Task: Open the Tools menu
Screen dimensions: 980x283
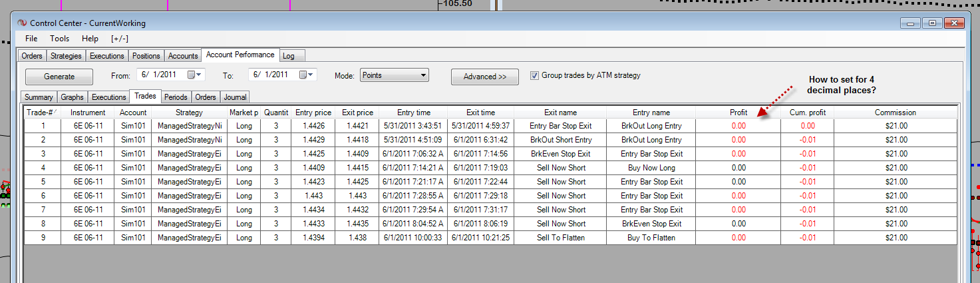Action: 59,39
